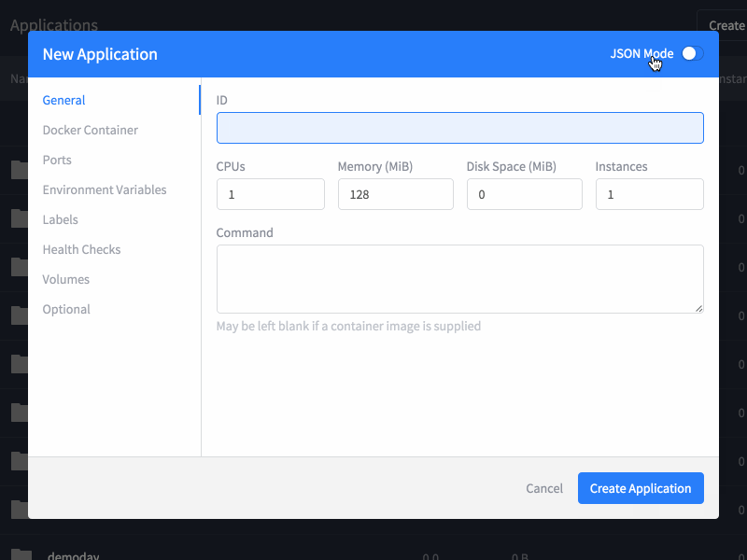Open the Optional section
Viewport: 747px width, 560px height.
pos(66,310)
